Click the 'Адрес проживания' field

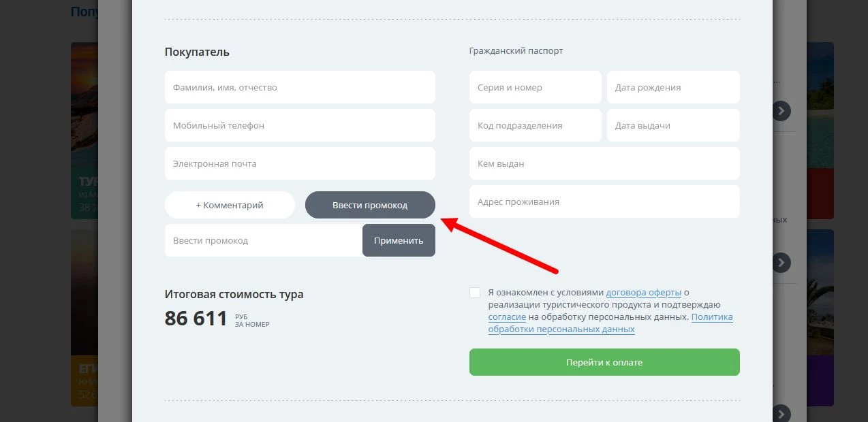pos(604,201)
